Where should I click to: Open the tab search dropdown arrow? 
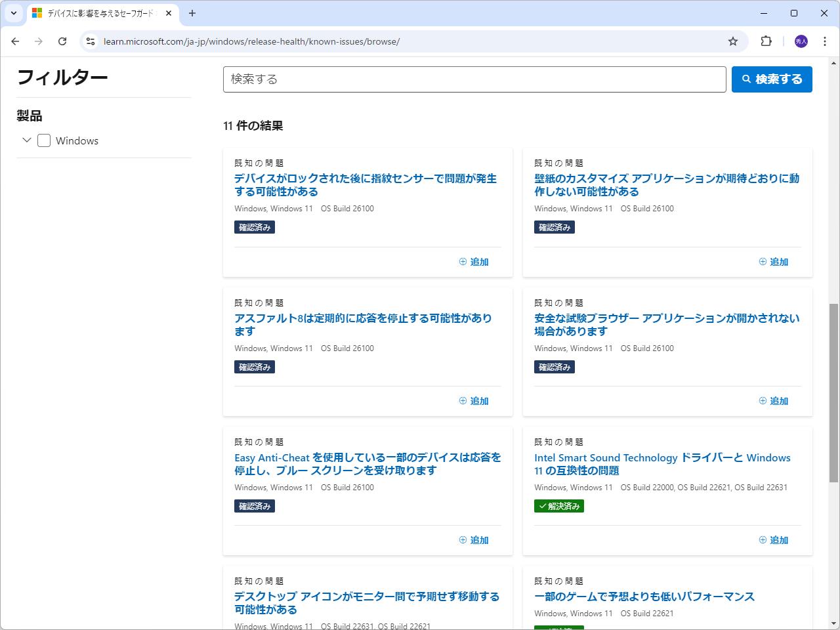[13, 13]
